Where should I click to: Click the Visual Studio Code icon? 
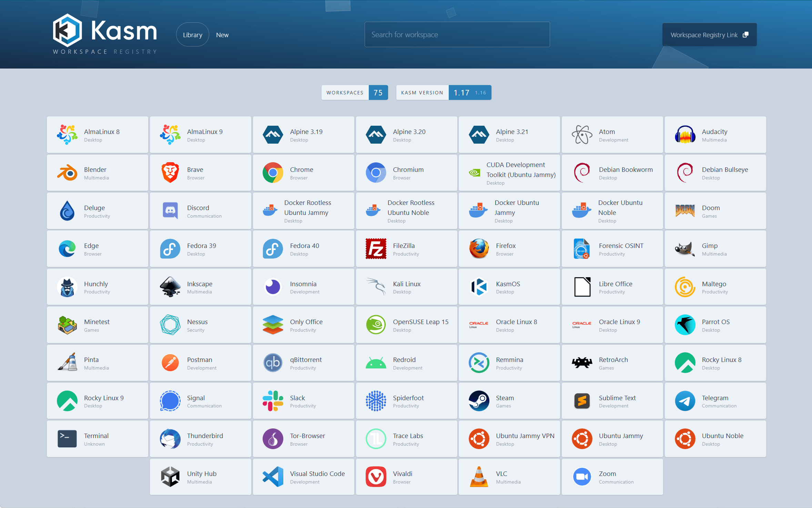[x=273, y=477]
